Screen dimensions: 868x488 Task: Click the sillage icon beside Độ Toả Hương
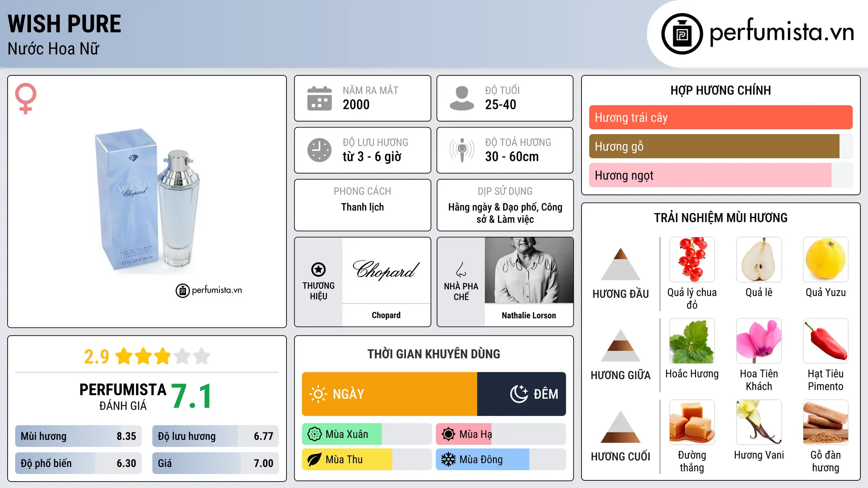[x=462, y=150]
